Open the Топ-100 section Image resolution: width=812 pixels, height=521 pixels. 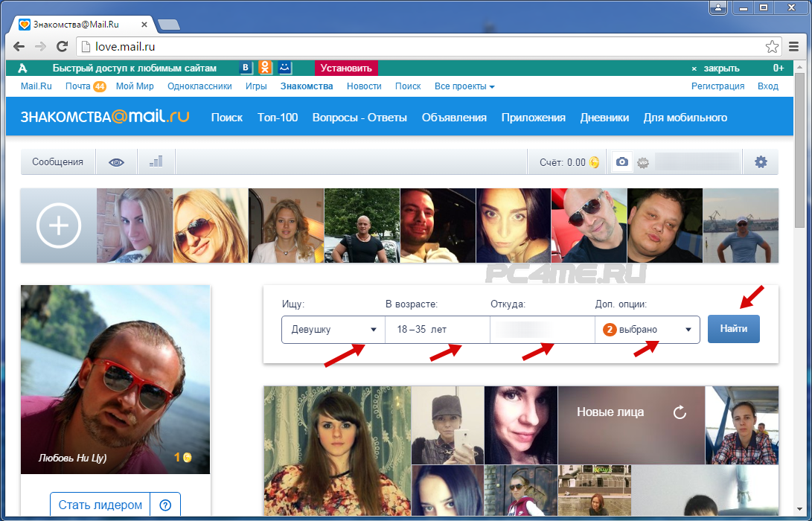tap(278, 118)
